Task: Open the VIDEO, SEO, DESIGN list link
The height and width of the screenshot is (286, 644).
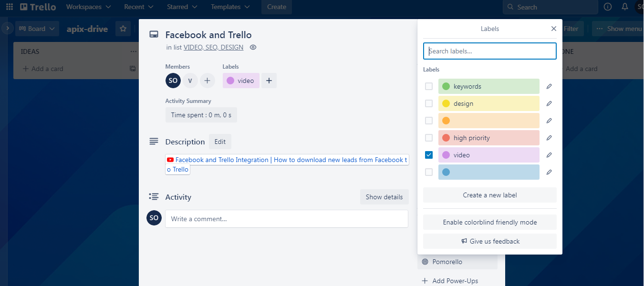Action: coord(213,47)
